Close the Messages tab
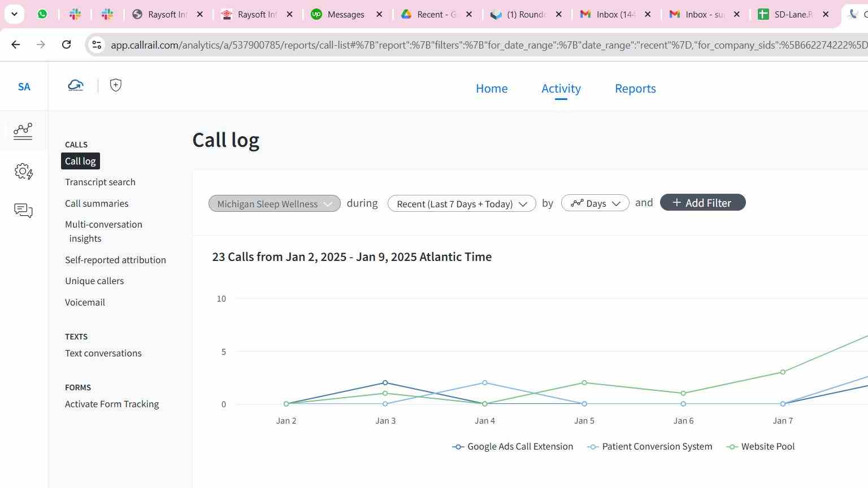 point(380,15)
